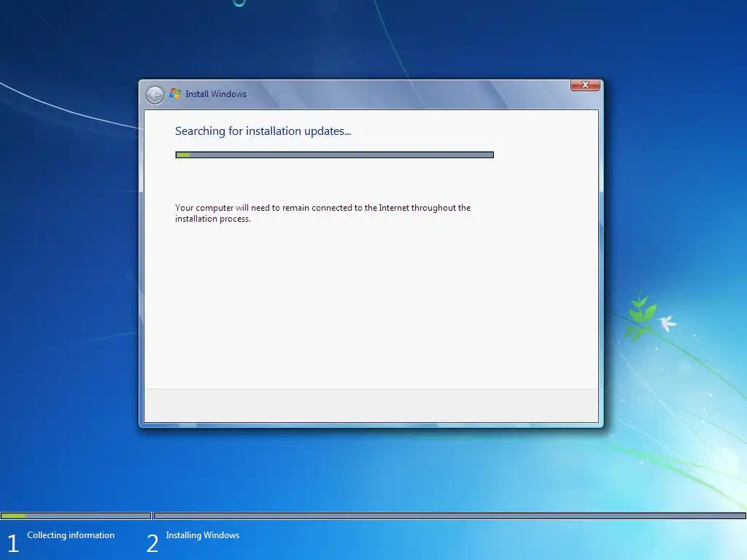
Task: Click the installation updates search progress bar
Action: pyautogui.click(x=334, y=155)
